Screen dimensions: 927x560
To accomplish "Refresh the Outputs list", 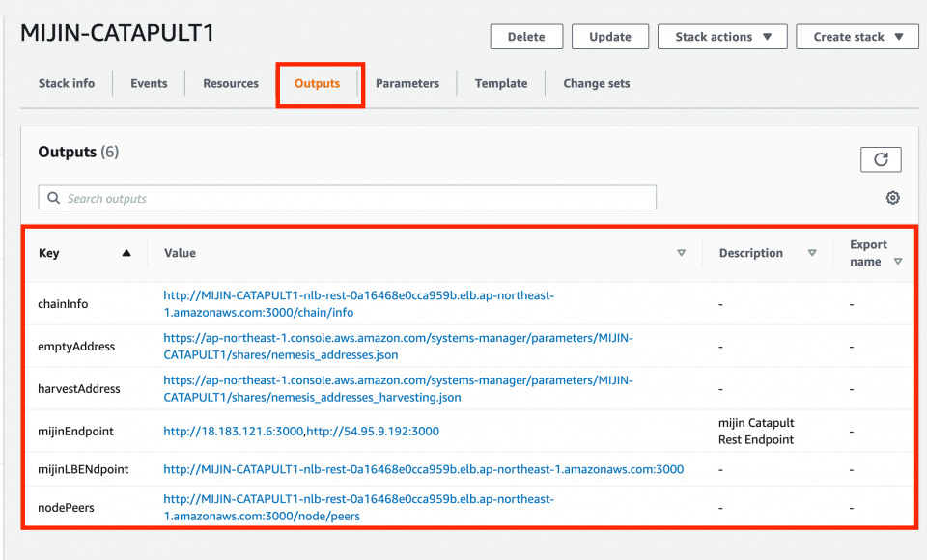I will pos(881,159).
